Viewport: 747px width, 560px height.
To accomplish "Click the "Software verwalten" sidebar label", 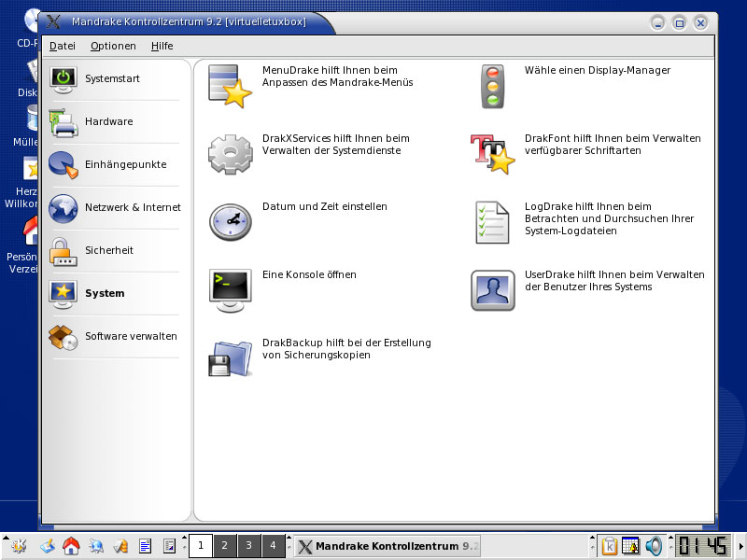I will coord(131,336).
